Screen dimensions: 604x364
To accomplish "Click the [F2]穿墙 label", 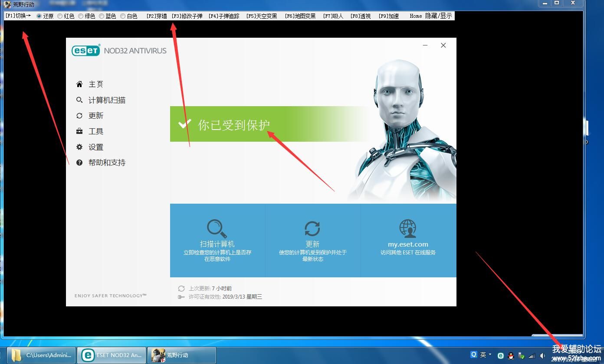I will point(157,16).
